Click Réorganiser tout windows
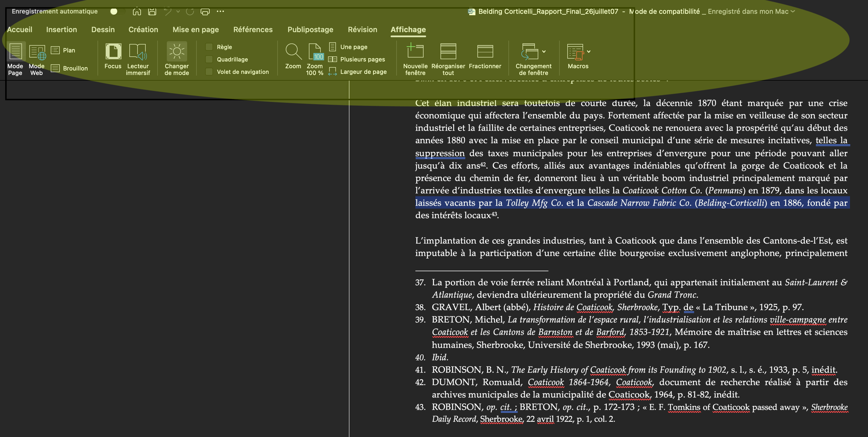 (448, 59)
